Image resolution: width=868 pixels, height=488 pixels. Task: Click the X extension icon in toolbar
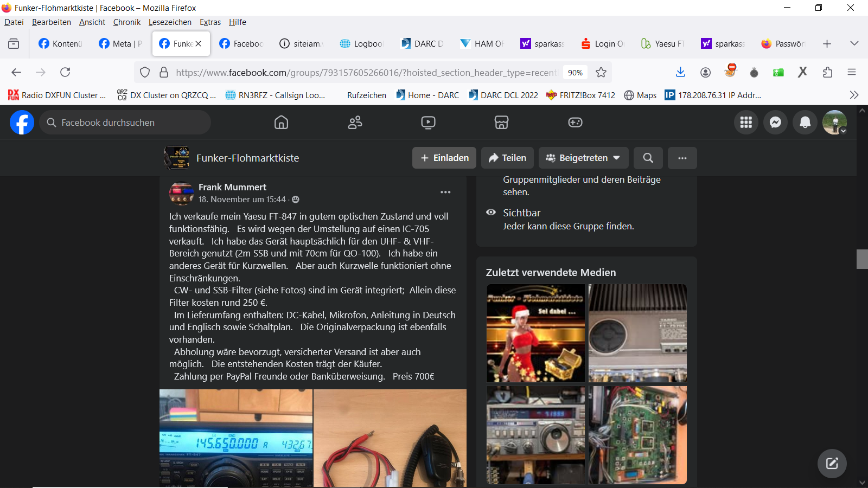tap(803, 72)
